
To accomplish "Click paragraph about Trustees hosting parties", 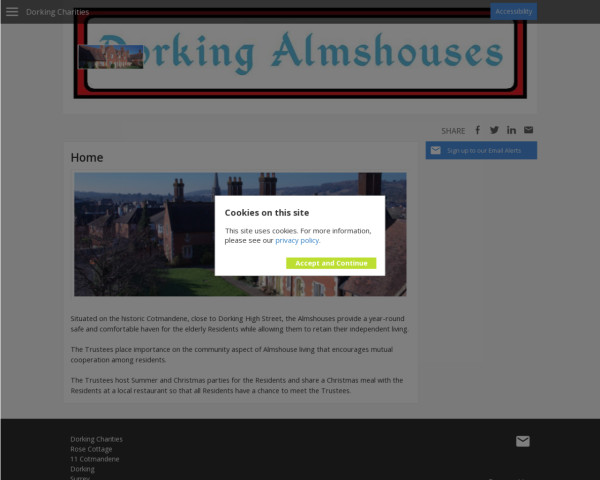I will tap(237, 385).
